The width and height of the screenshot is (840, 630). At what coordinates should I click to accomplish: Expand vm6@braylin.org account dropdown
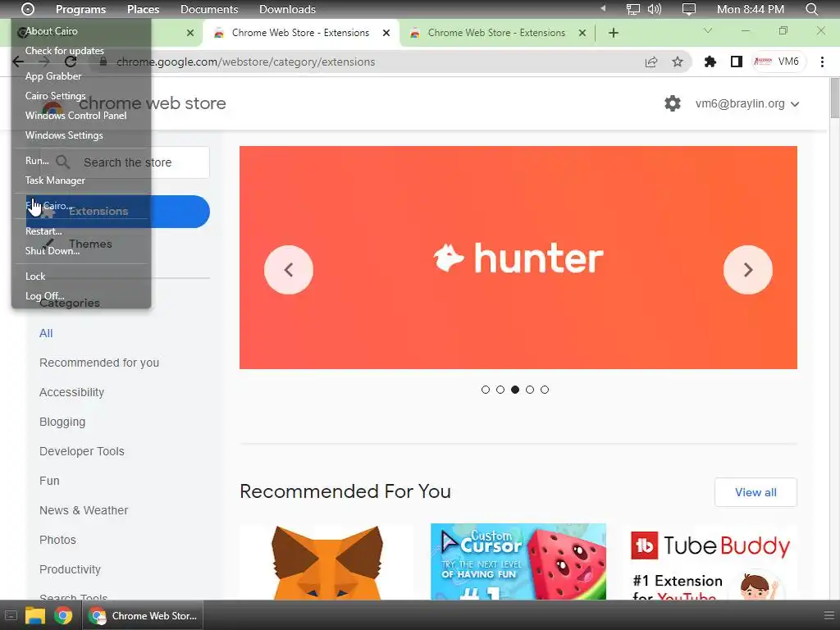pyautogui.click(x=746, y=104)
